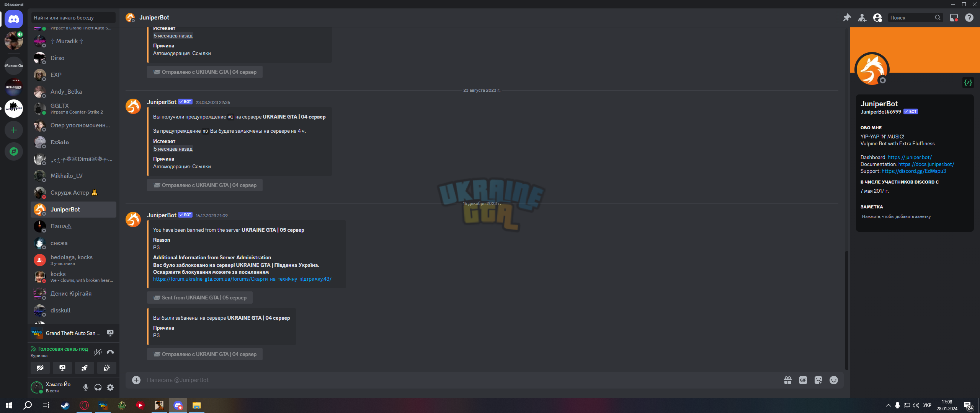Screen dimensions: 980x413
Task: Open the DM with Dirso
Action: 73,58
